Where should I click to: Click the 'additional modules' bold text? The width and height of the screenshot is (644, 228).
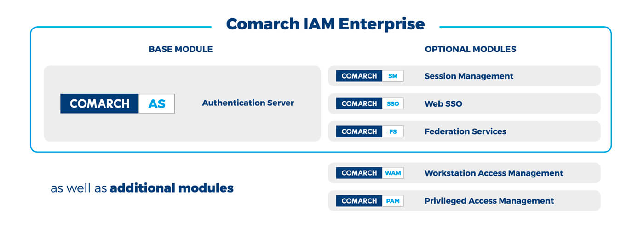point(172,188)
